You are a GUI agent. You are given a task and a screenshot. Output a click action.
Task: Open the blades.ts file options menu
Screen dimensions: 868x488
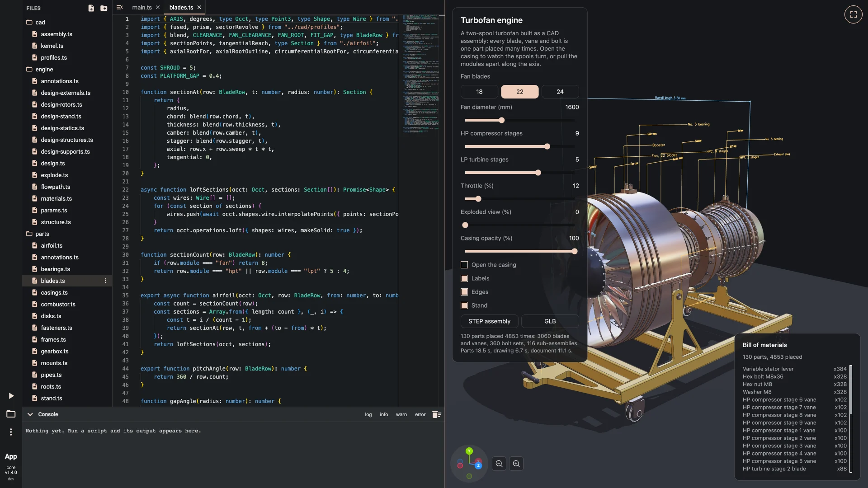click(106, 281)
